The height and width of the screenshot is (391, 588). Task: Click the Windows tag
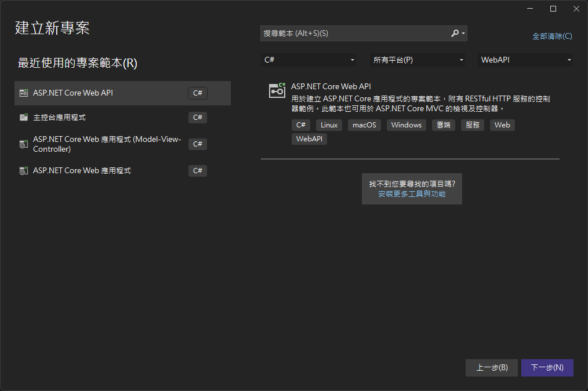pyautogui.click(x=406, y=125)
